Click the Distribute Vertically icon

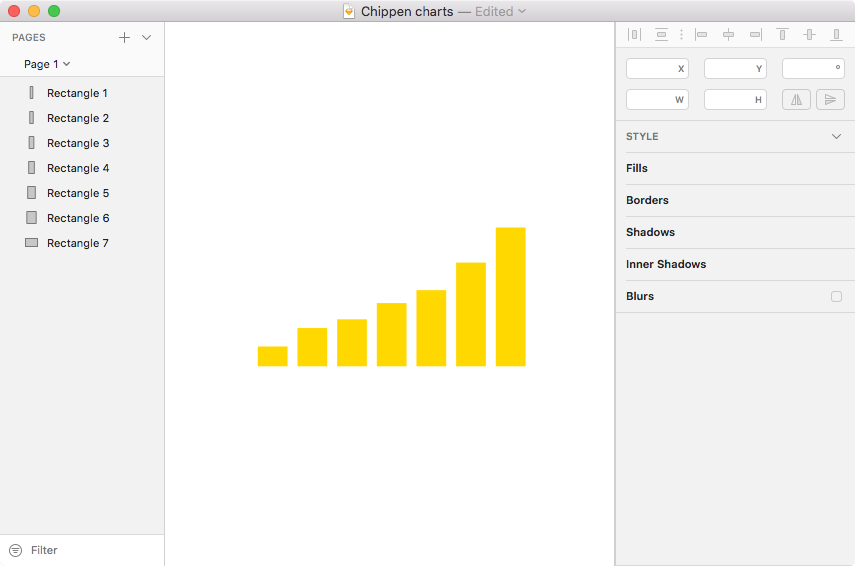(661, 35)
